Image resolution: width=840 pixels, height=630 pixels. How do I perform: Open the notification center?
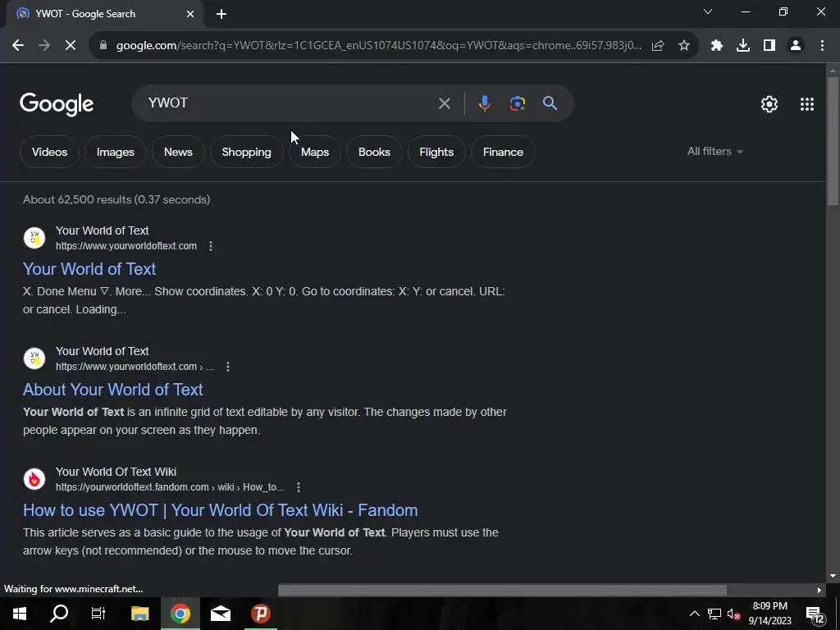pyautogui.click(x=816, y=614)
